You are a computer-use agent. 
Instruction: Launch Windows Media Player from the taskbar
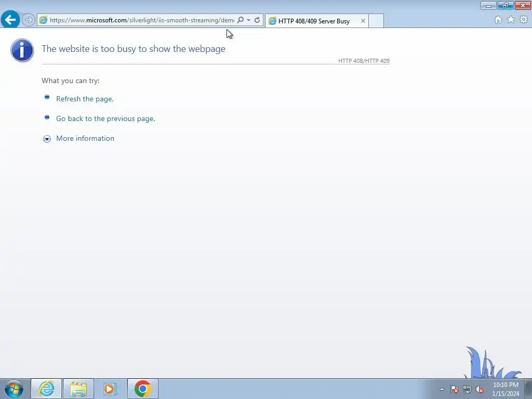click(x=110, y=389)
